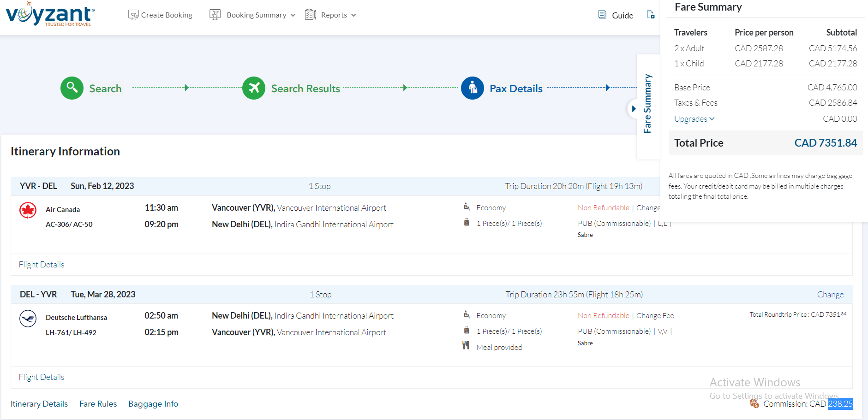Click the green Search step magnifier icon
Viewport: 868px width, 420px height.
(72, 88)
